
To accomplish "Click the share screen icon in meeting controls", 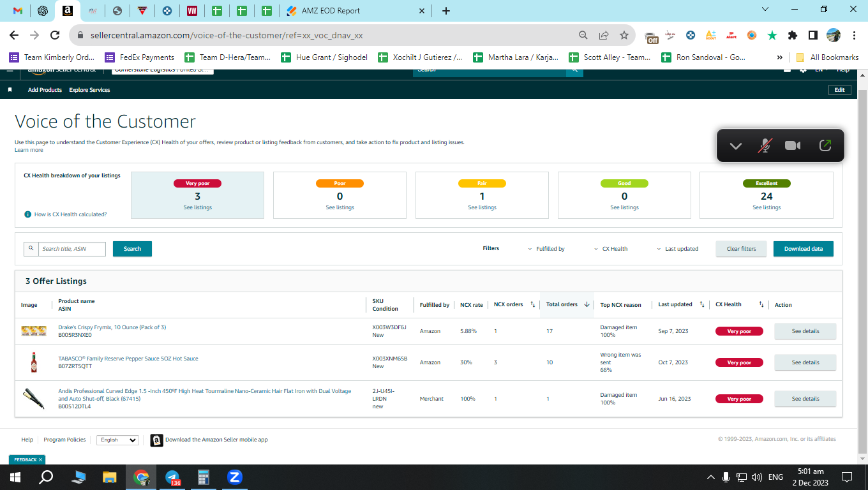I will (825, 145).
